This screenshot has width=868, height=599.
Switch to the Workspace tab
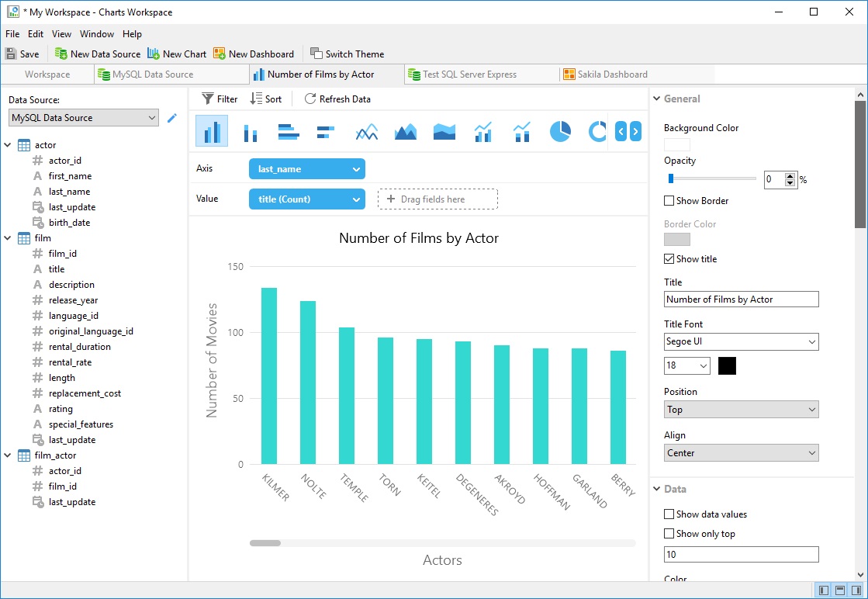[x=47, y=74]
